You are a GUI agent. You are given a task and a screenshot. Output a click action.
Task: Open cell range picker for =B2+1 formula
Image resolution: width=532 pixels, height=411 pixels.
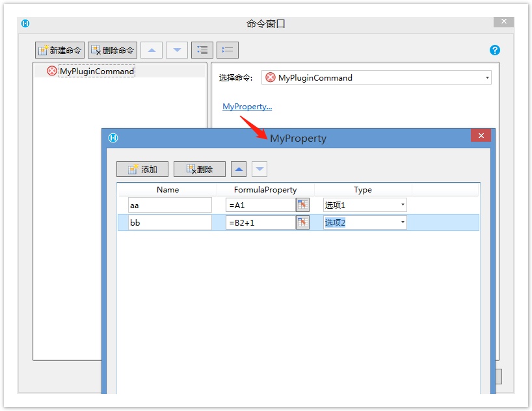(x=302, y=222)
